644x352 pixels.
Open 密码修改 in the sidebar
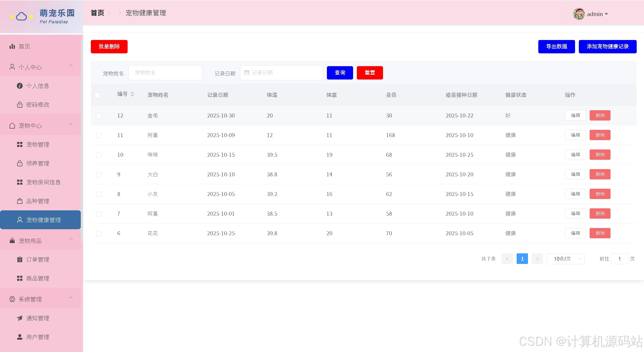40,104
